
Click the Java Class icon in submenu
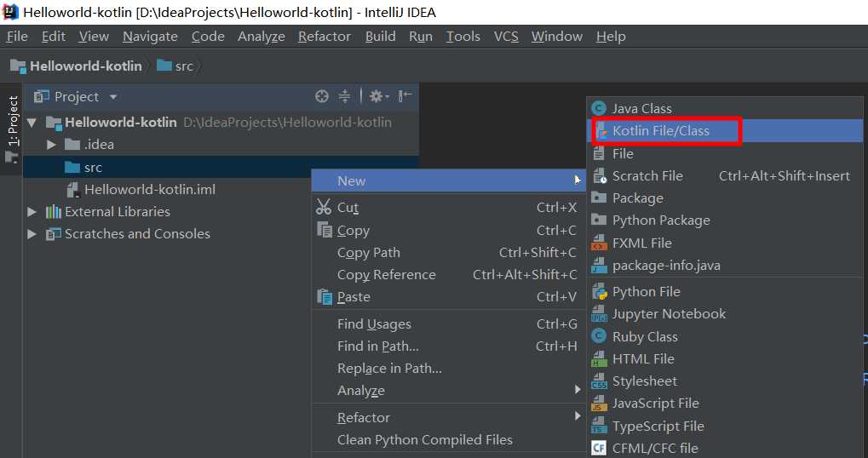pos(599,108)
